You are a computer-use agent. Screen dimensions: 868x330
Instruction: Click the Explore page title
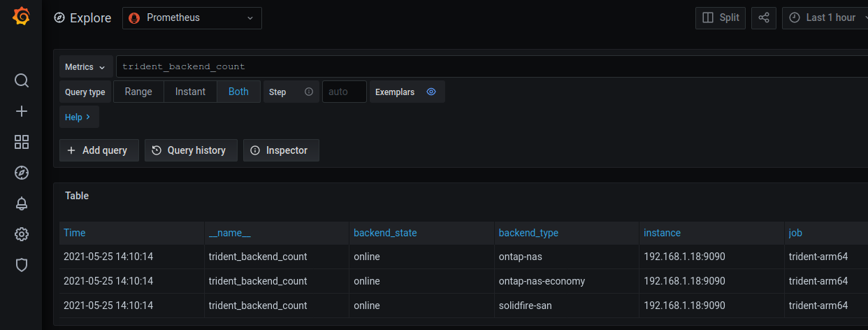(90, 18)
